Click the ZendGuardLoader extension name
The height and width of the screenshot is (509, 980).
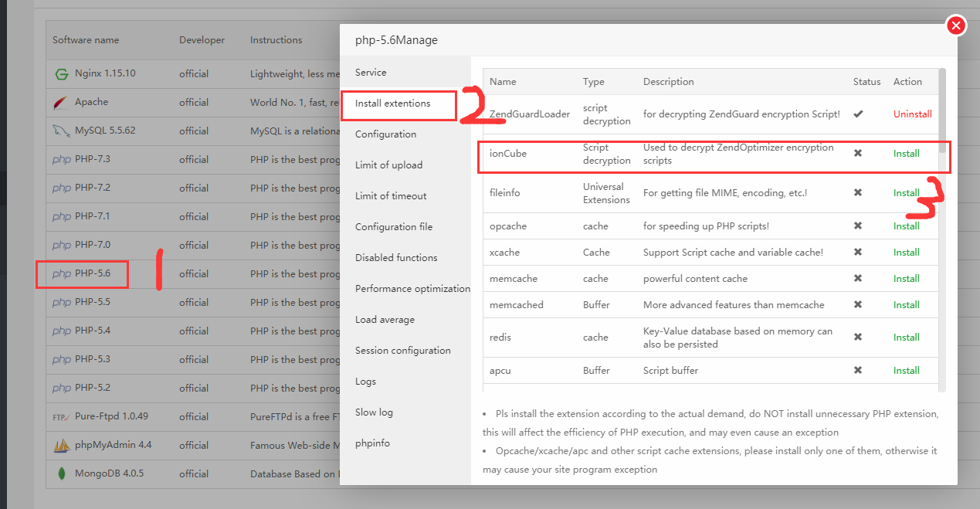530,114
